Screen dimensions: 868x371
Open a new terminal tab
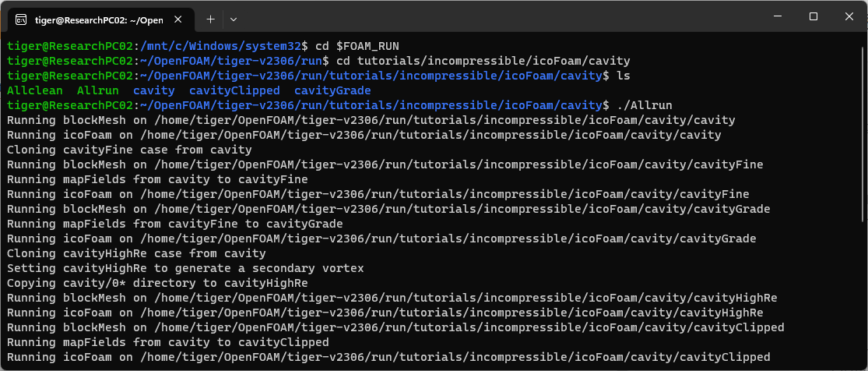(210, 19)
